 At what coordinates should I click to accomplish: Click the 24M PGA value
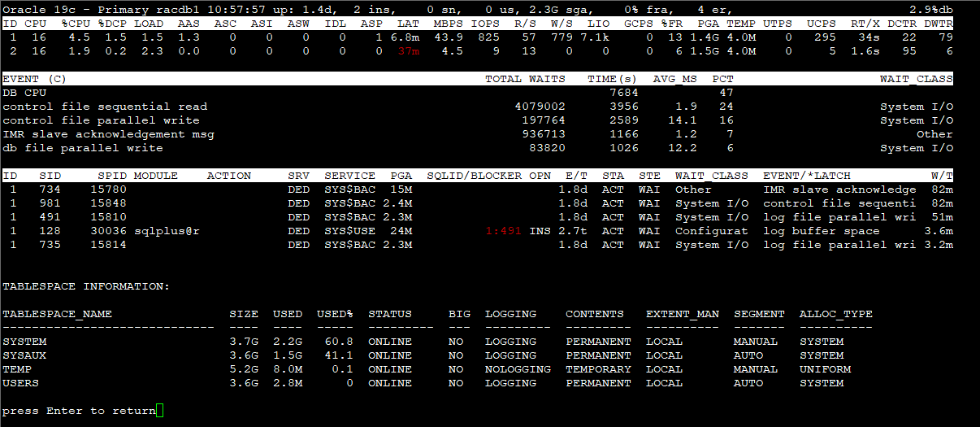[x=401, y=231]
